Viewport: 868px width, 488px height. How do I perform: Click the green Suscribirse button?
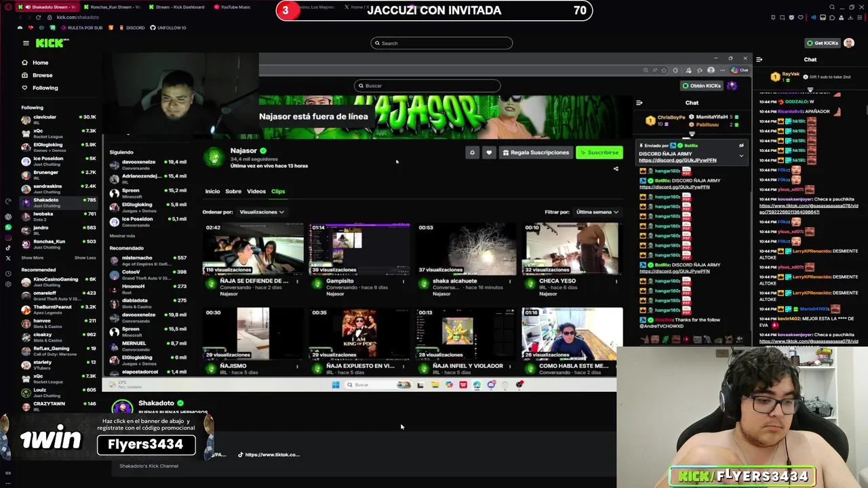[599, 152]
